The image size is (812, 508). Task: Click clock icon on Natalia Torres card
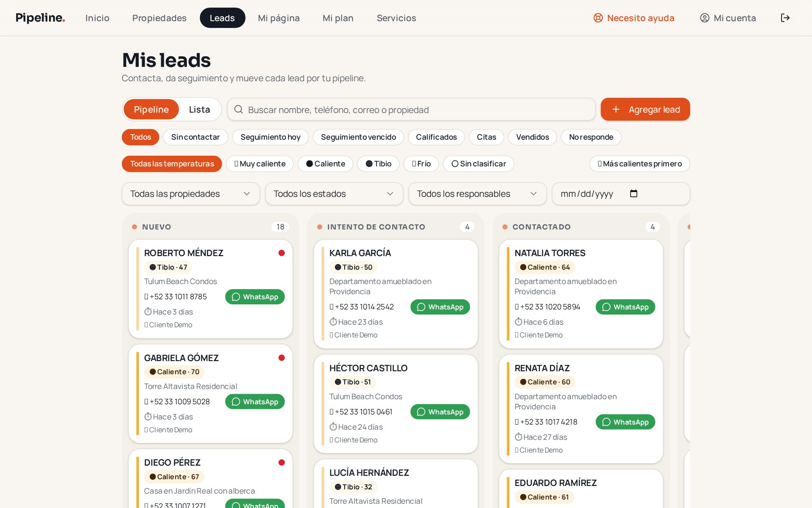(518, 322)
